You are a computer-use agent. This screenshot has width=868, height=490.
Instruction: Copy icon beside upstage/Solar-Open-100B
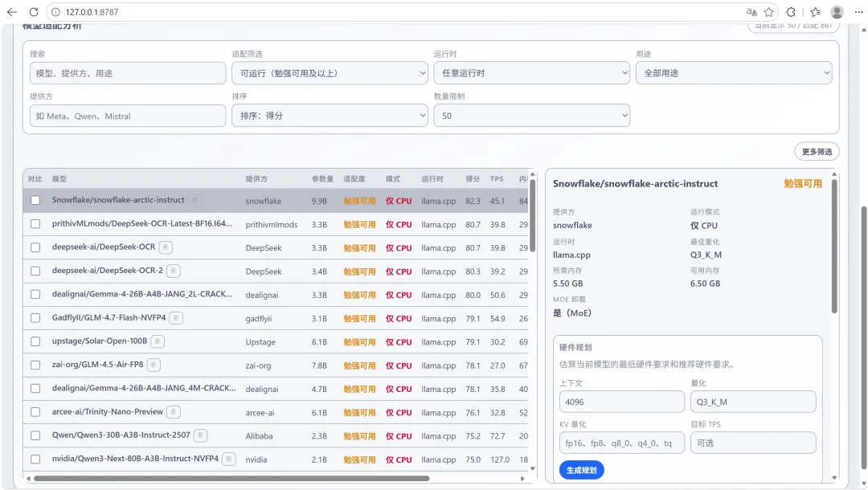tap(158, 341)
